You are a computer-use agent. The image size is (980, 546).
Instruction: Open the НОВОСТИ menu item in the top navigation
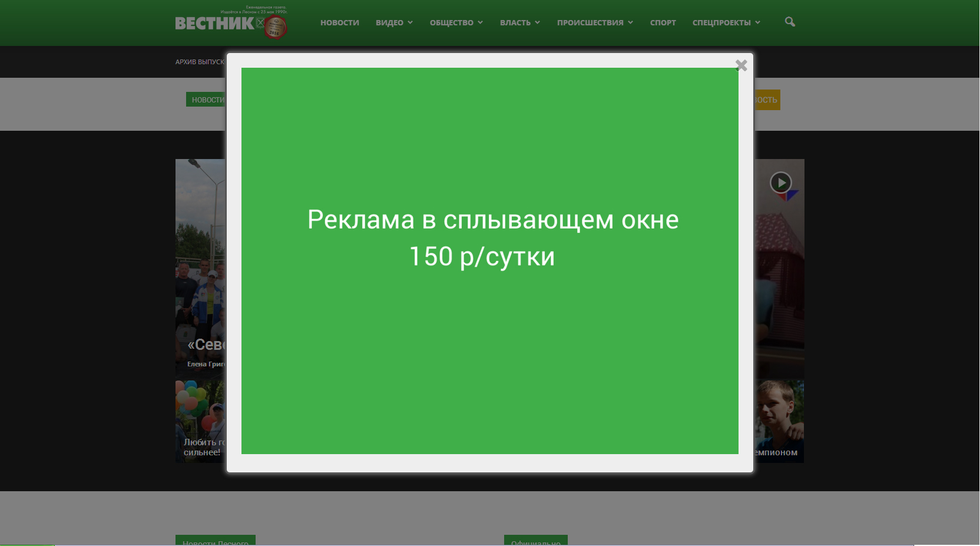(x=339, y=22)
